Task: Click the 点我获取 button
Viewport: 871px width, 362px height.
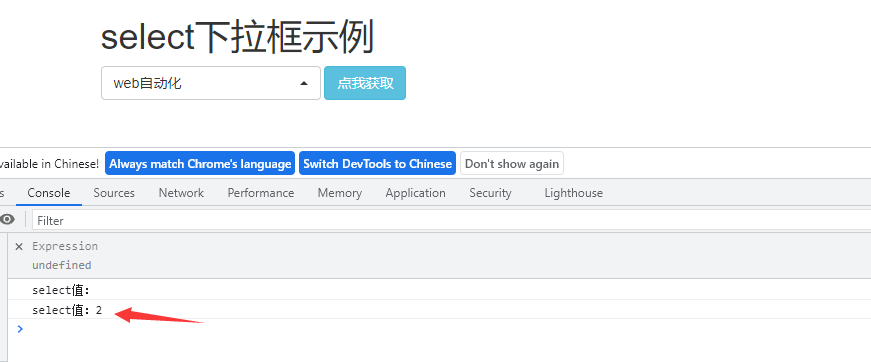Action: point(365,83)
